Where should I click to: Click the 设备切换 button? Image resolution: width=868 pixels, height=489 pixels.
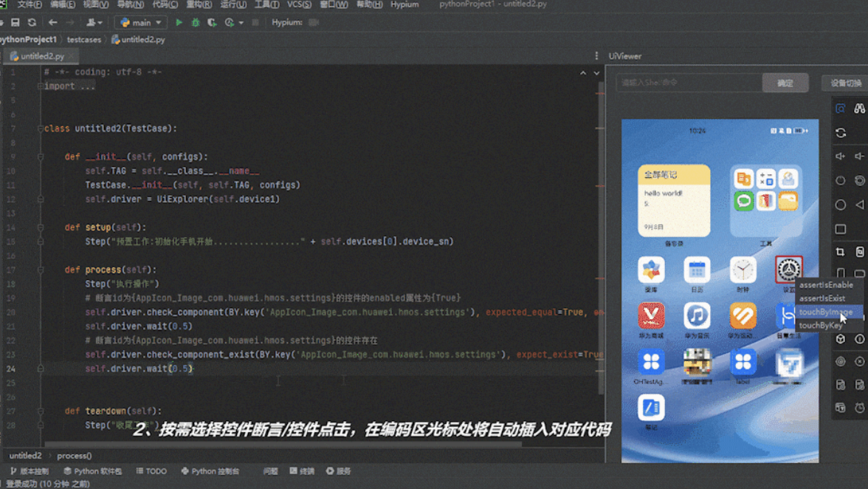(x=845, y=83)
